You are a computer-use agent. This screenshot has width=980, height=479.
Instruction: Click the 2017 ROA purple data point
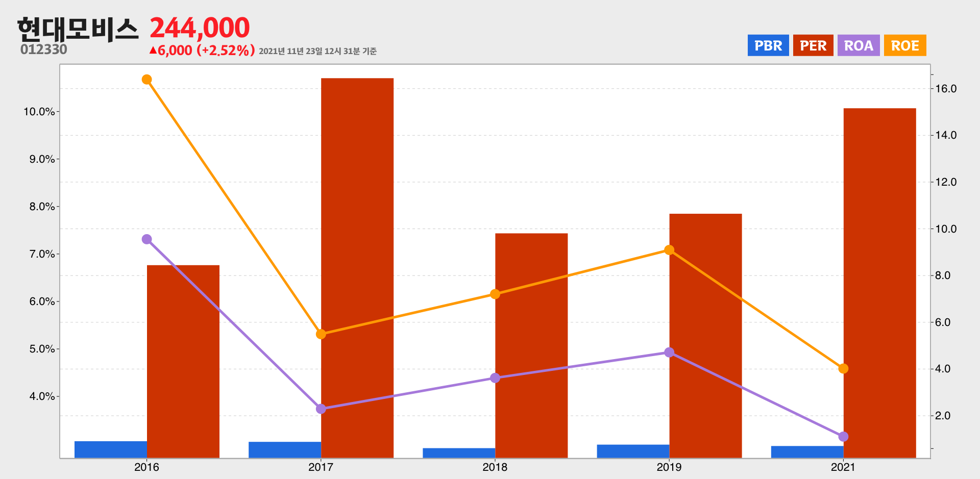point(321,409)
